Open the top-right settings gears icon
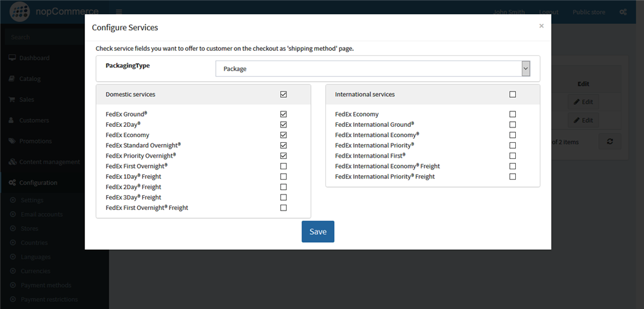Viewport: 644px width, 309px height. pyautogui.click(x=623, y=12)
